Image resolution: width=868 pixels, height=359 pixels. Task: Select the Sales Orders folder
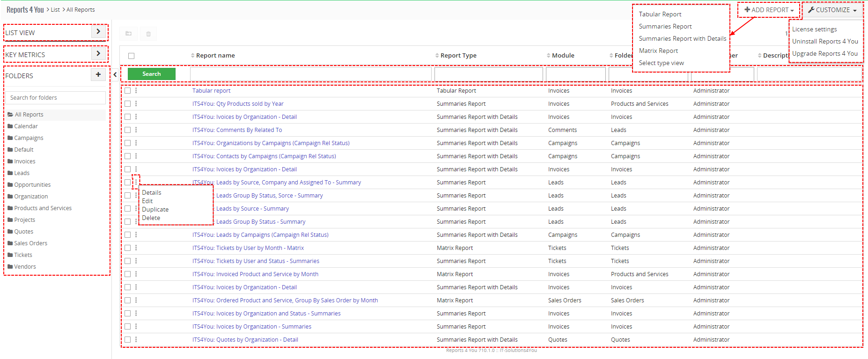pyautogui.click(x=30, y=243)
